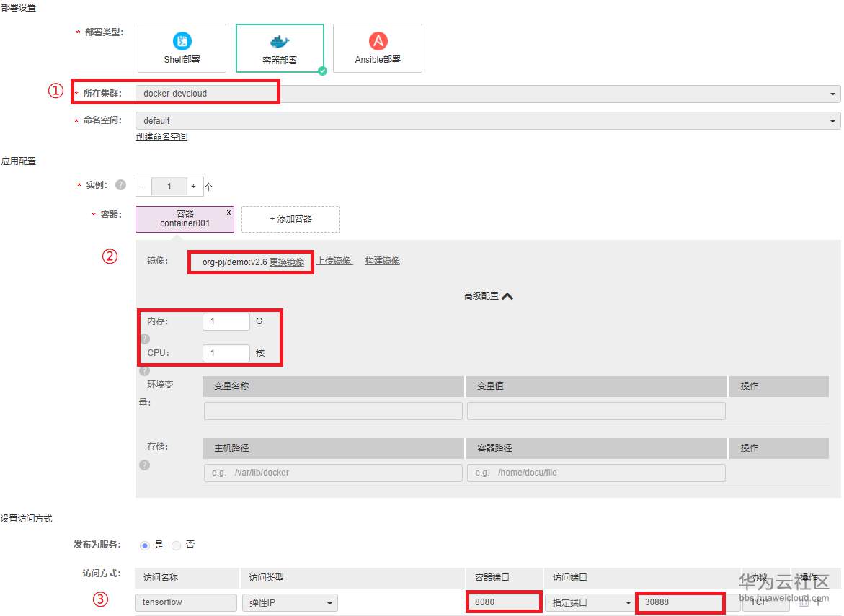Click the org-pj/demo:v2.6 image name
The width and height of the screenshot is (844, 616).
click(x=235, y=262)
